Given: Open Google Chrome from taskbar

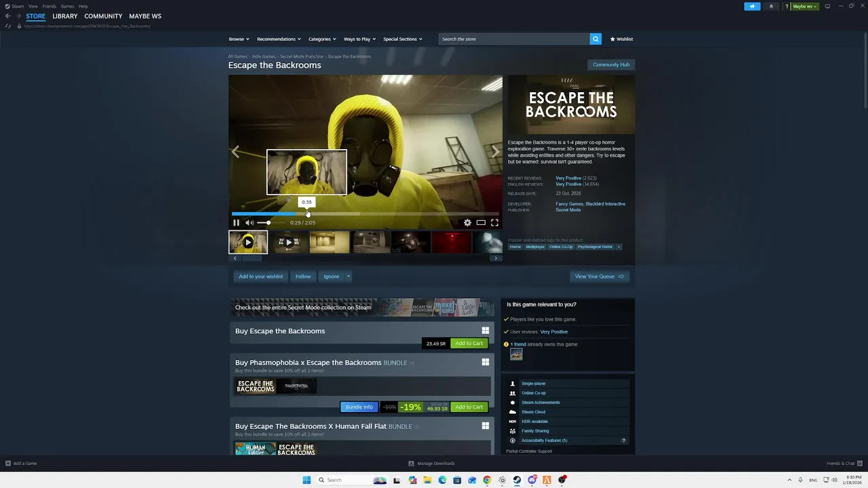Looking at the screenshot, I should pyautogui.click(x=487, y=480).
